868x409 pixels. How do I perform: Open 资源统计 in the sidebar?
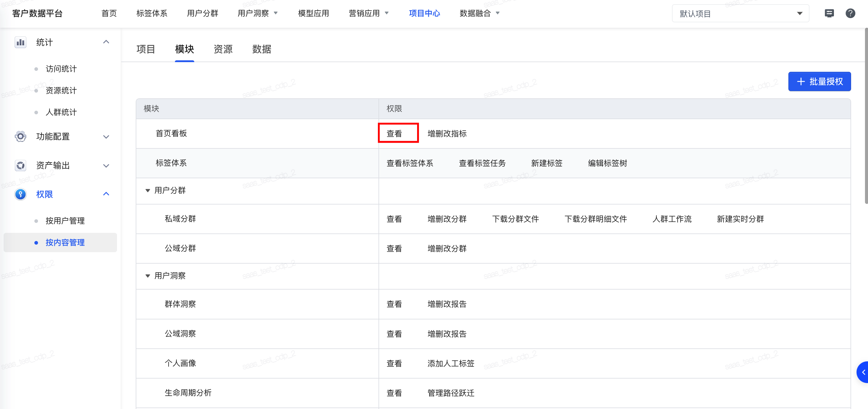click(61, 90)
